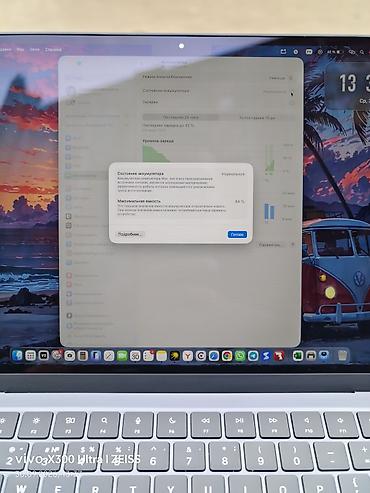
Task: Open Launchpad from the Dock
Action: [30, 356]
